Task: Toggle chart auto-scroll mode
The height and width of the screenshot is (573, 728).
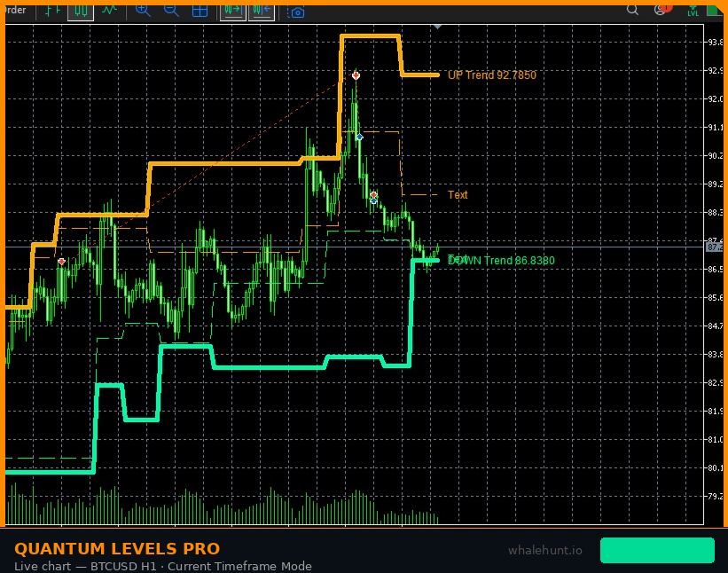Action: coord(232,11)
